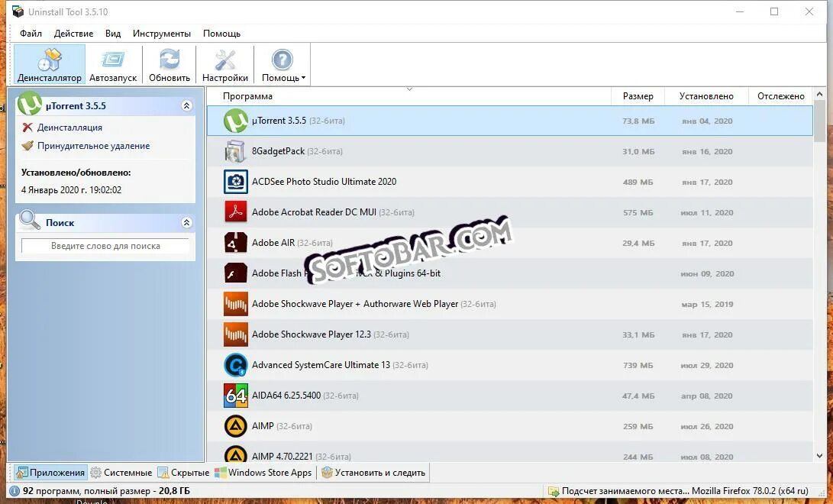Screen dimensions: 833x504
Task: Click the 739 МБ size cell
Action: (x=638, y=365)
